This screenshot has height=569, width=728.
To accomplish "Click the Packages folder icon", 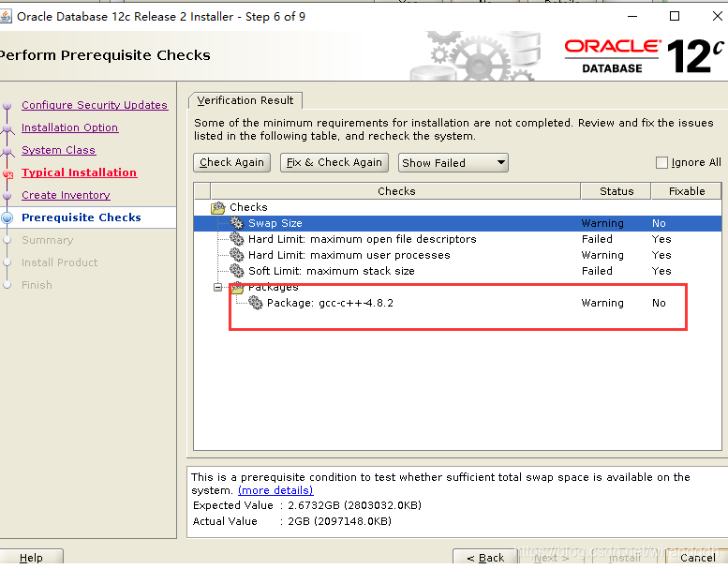I will tap(237, 288).
